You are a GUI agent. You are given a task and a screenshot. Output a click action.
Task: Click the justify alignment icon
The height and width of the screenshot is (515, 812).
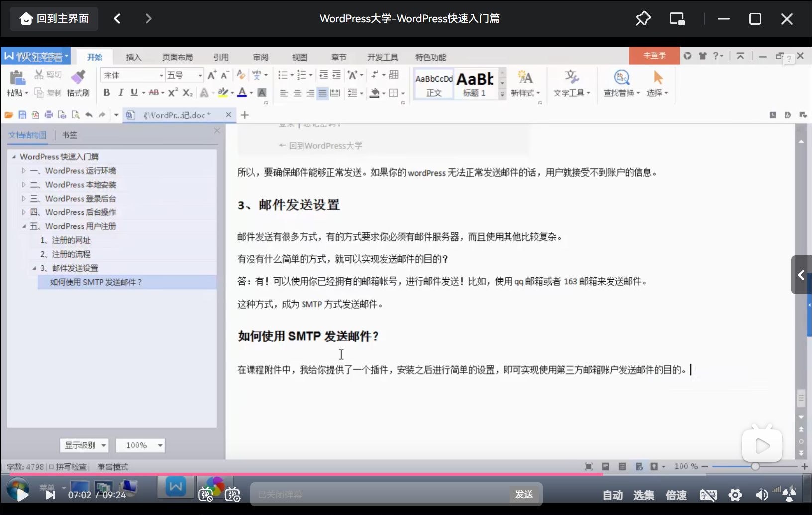[x=322, y=93]
